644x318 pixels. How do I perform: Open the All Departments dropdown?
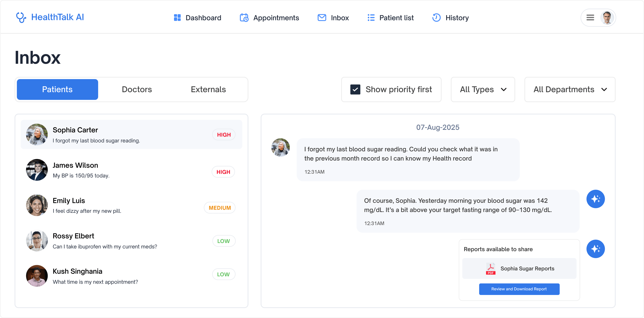pyautogui.click(x=570, y=90)
